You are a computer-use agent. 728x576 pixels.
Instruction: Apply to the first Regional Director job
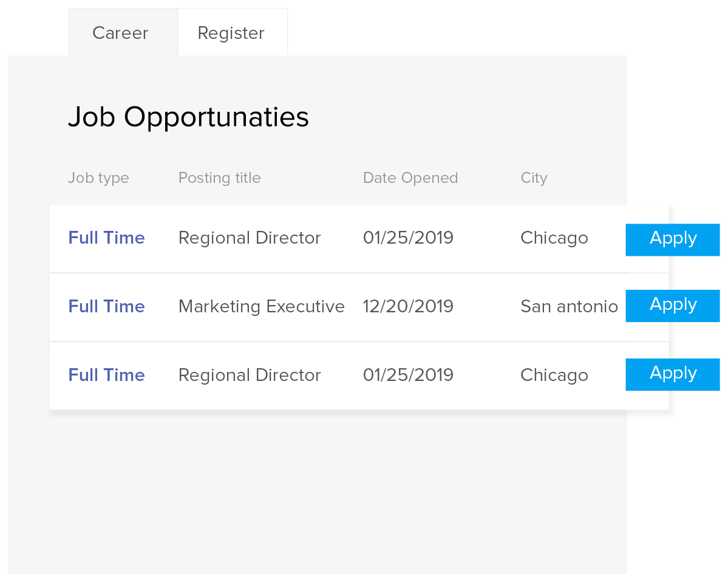[673, 239]
